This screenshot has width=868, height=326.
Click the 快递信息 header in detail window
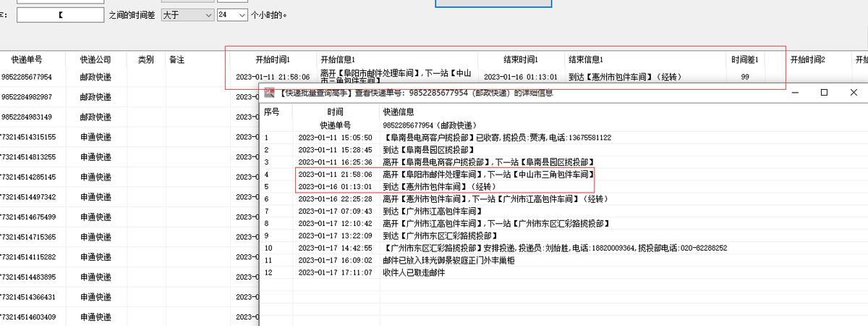[399, 112]
